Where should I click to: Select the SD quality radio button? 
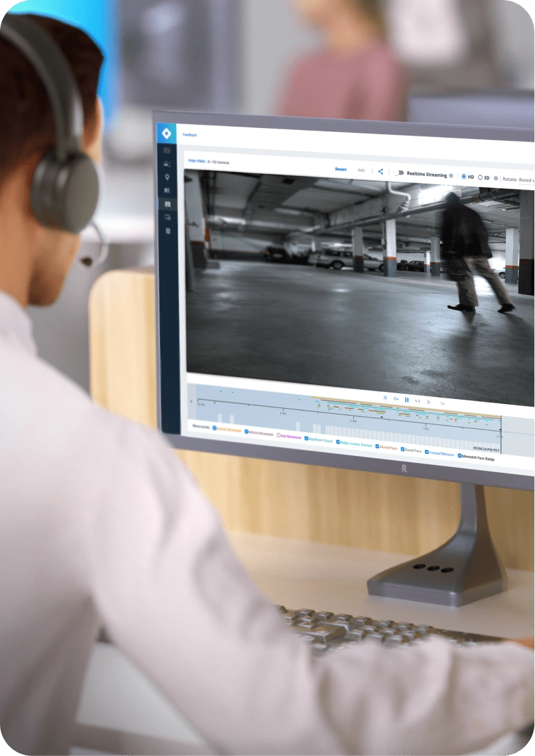(x=480, y=177)
